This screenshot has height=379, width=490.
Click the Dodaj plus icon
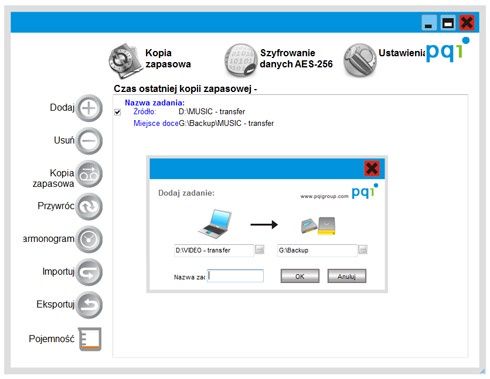pyautogui.click(x=89, y=108)
